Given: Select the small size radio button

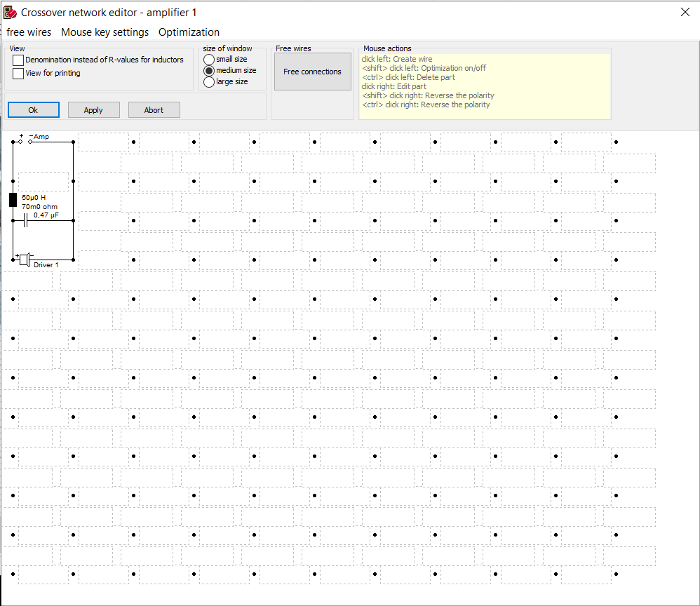Looking at the screenshot, I should point(209,60).
